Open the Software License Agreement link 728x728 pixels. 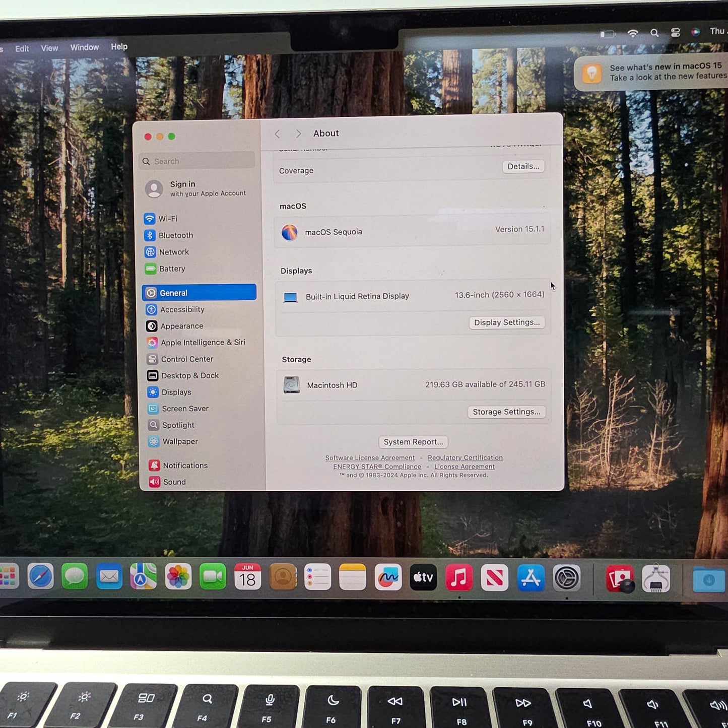[370, 458]
